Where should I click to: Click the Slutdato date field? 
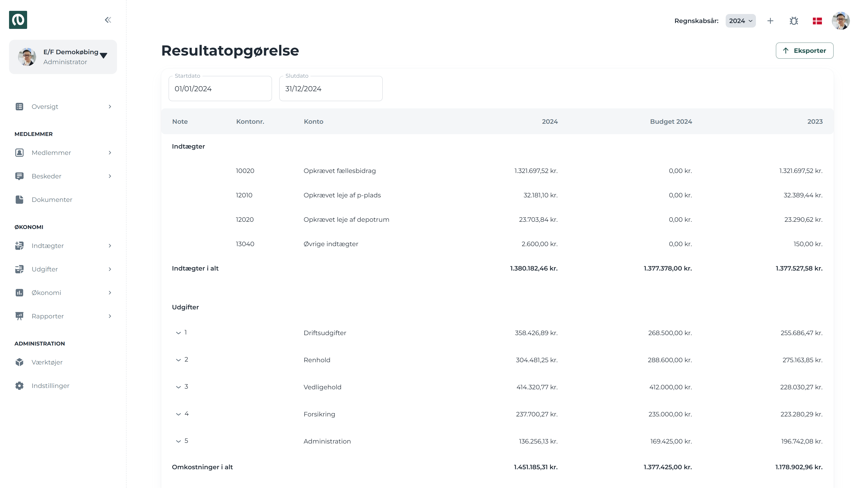tap(331, 88)
